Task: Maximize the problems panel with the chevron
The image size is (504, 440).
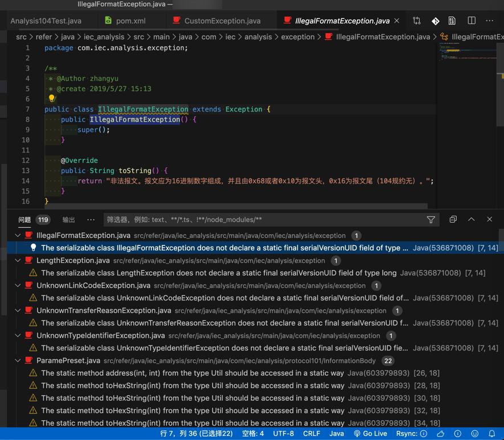Action: pos(472,220)
